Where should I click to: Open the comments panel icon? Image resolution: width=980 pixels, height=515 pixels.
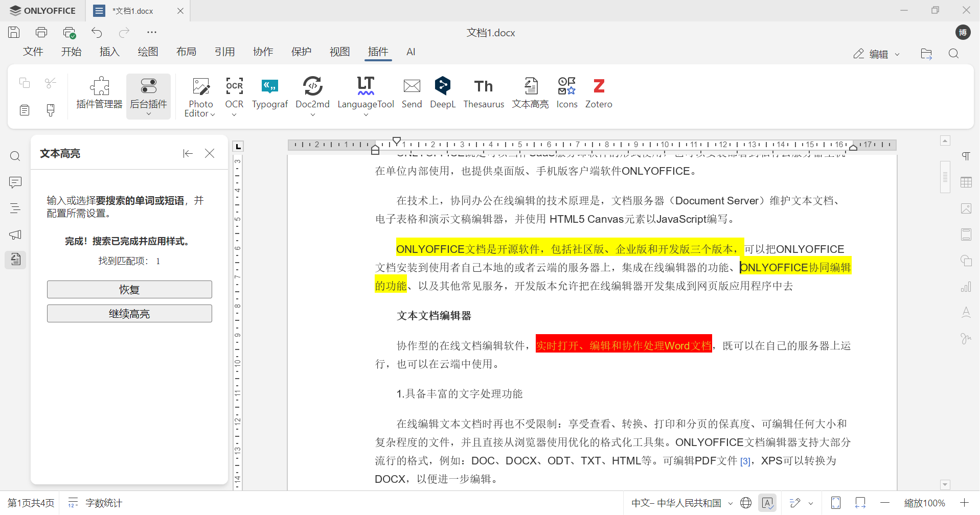coord(15,182)
